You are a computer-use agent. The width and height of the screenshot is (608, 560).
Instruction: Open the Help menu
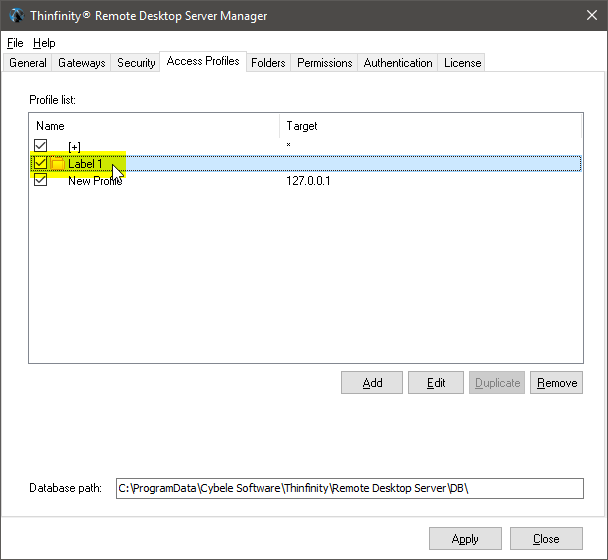[x=44, y=43]
